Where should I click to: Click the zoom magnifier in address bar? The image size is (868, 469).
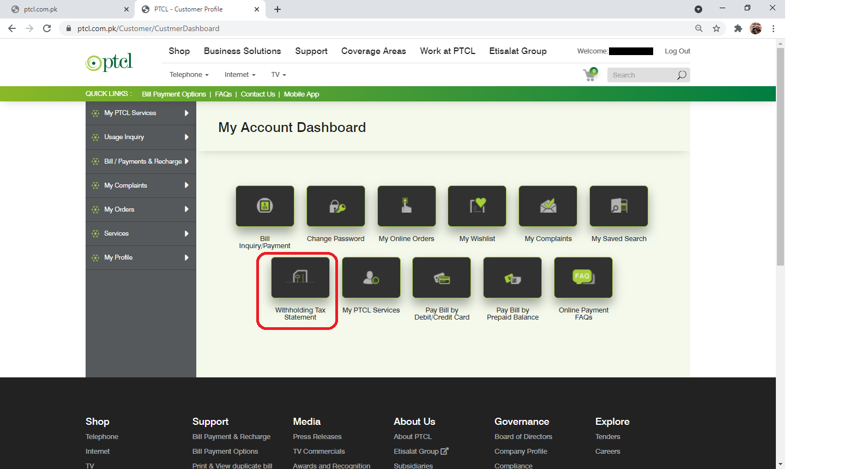pos(699,28)
